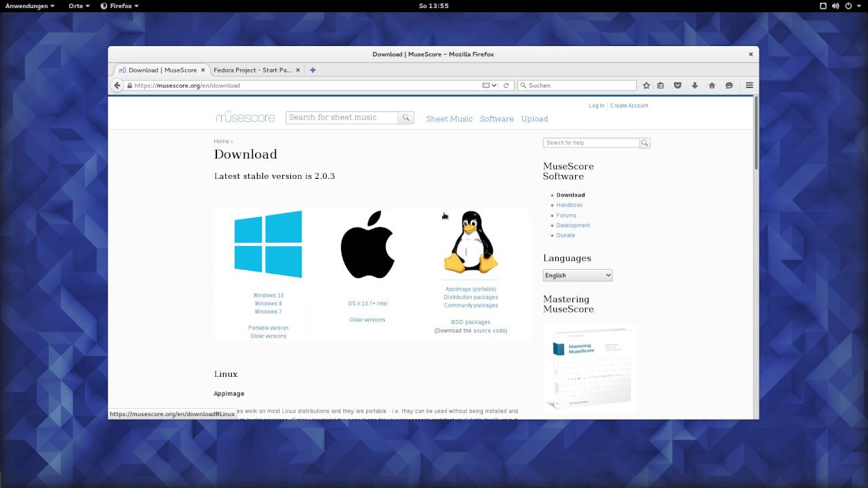Click the Portable version link
The image size is (868, 488).
click(269, 328)
